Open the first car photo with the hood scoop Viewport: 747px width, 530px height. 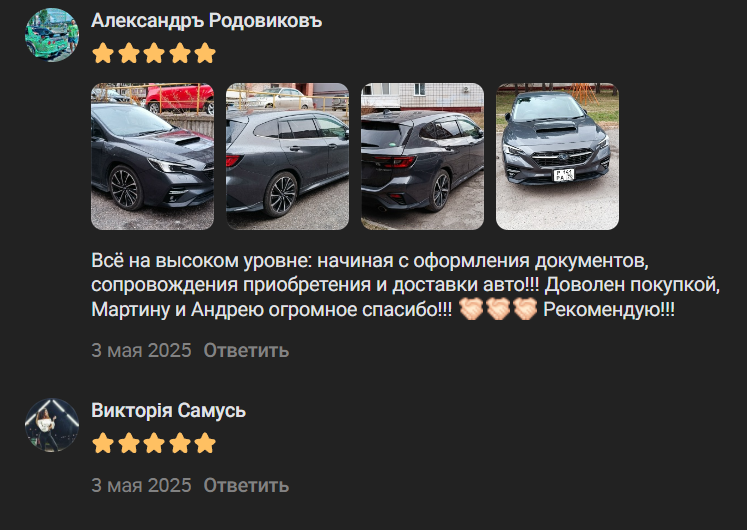click(152, 157)
